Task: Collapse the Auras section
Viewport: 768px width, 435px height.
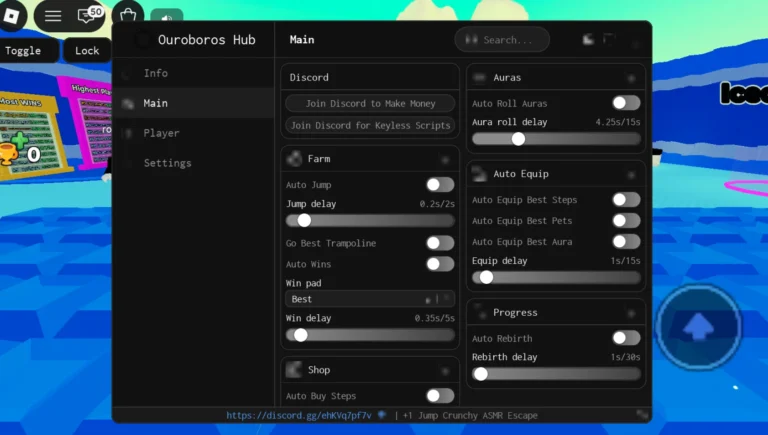Action: [631, 78]
